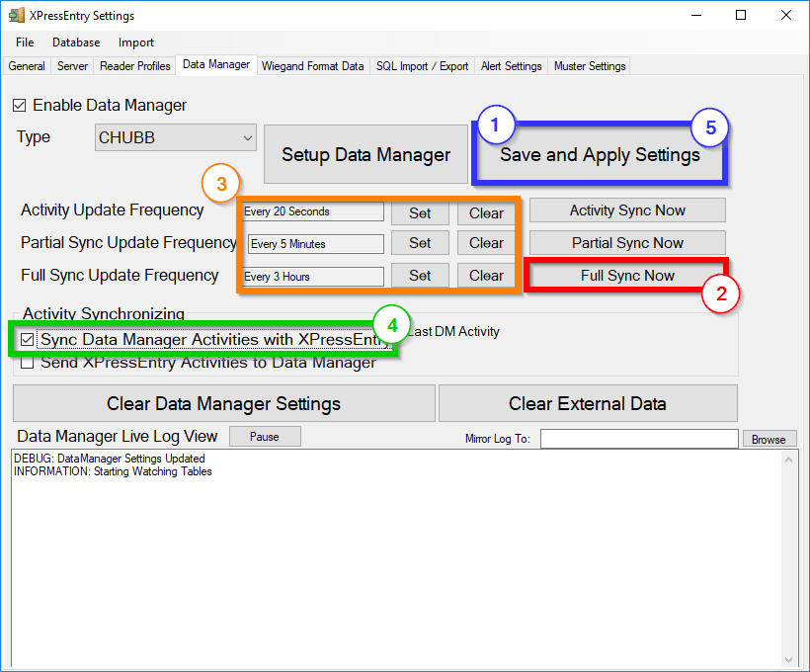Image resolution: width=810 pixels, height=672 pixels.
Task: Open the Reader Profiles tab
Action: click(x=134, y=66)
